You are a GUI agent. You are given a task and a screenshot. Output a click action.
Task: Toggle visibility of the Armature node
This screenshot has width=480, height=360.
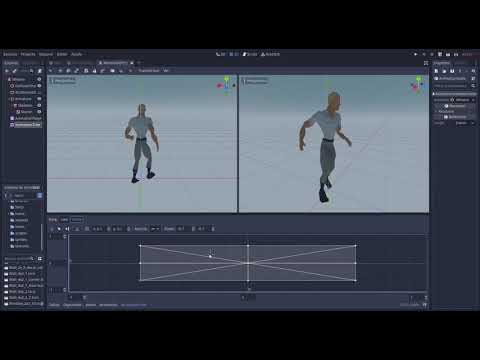coord(39,99)
